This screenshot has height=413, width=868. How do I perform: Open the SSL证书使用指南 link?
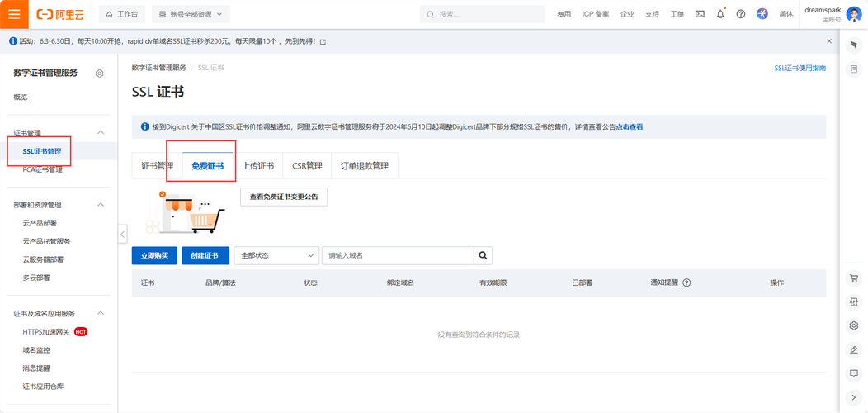(x=800, y=69)
